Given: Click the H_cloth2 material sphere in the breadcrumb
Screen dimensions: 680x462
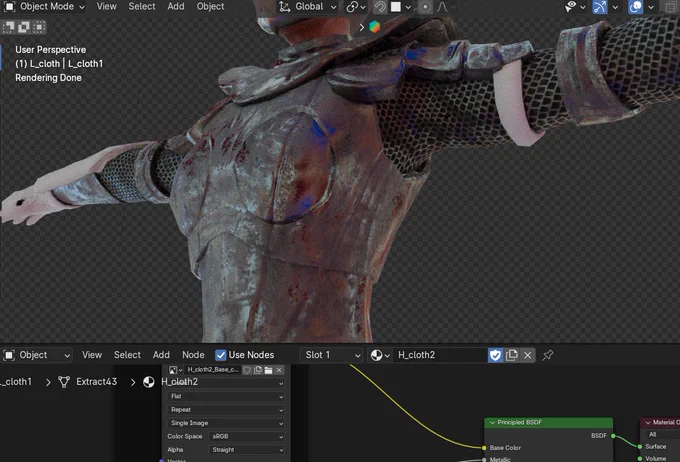Looking at the screenshot, I should tap(149, 382).
